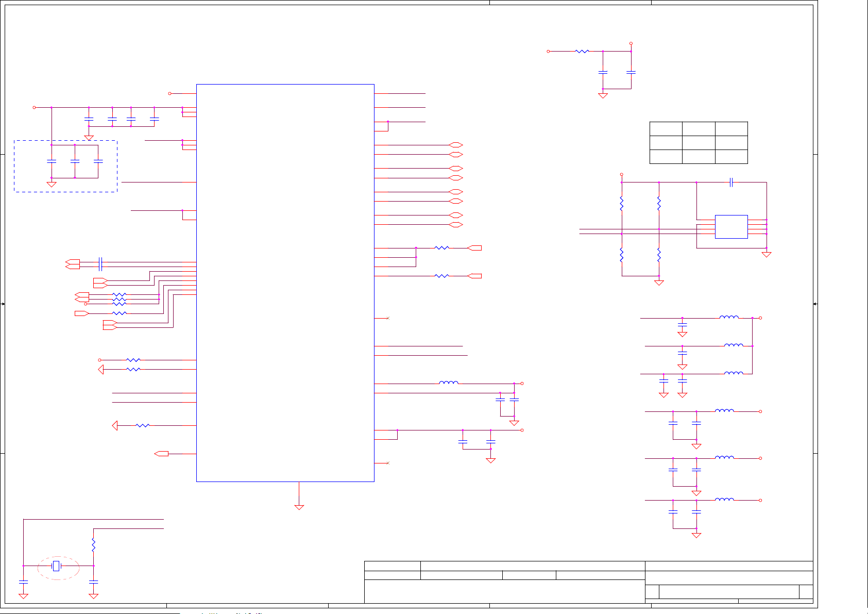This screenshot has width=868, height=614.
Task: Select the bottommost inductor at far right
Action: (724, 500)
